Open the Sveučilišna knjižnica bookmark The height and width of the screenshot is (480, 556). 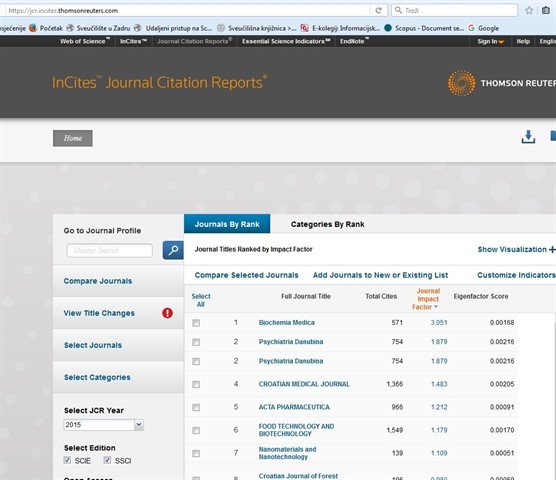point(256,28)
